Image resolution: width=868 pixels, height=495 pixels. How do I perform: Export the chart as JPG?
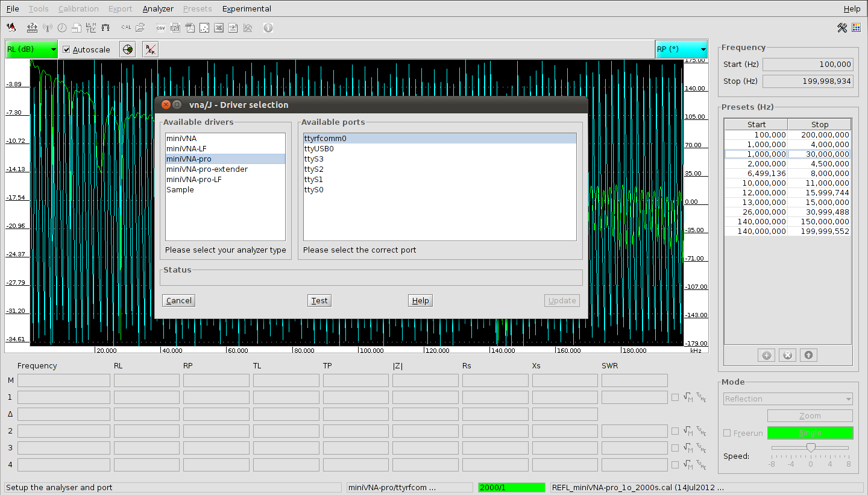point(175,28)
